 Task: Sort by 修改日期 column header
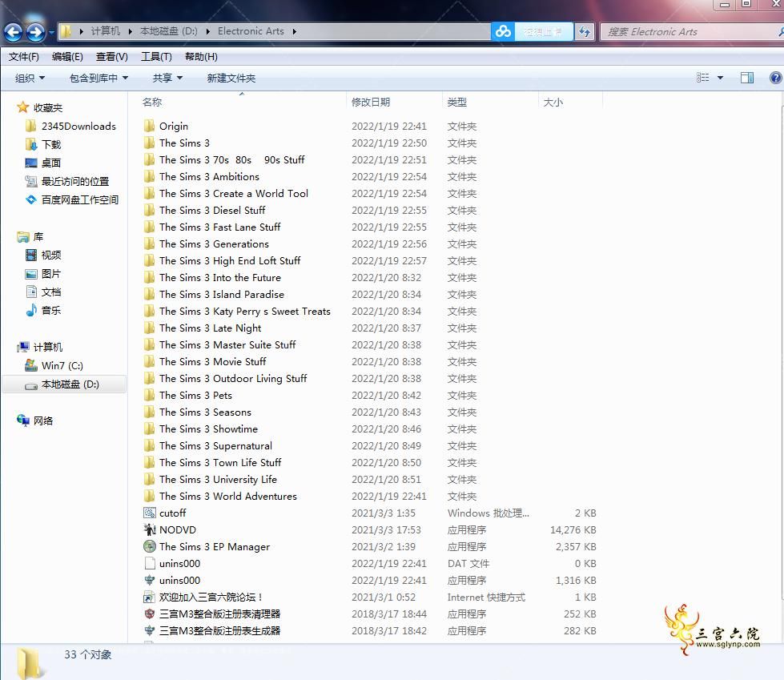(371, 102)
